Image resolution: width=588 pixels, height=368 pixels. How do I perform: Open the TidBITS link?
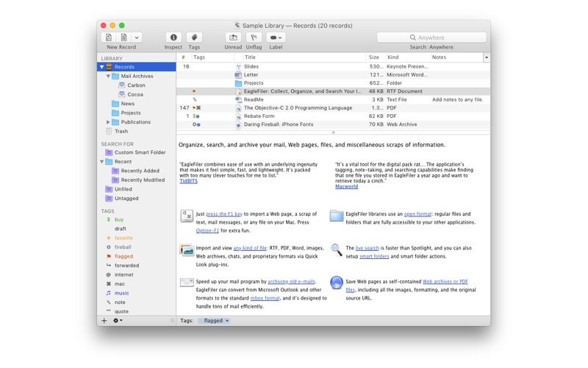[x=188, y=181]
